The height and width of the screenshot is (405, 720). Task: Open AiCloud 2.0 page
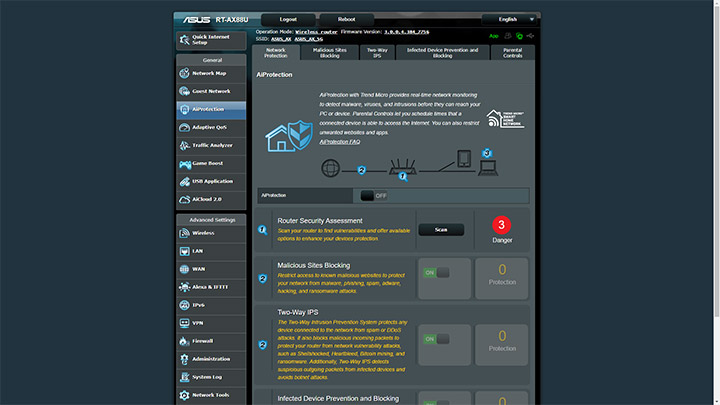click(211, 199)
